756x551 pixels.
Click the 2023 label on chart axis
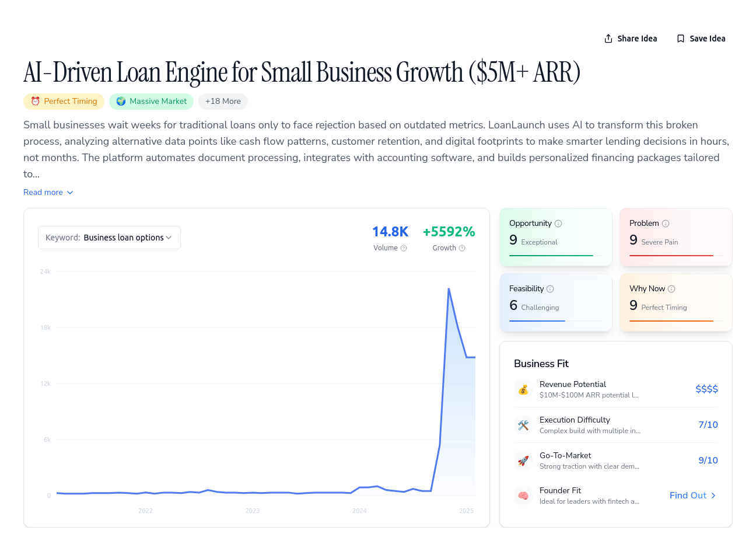[x=253, y=511]
